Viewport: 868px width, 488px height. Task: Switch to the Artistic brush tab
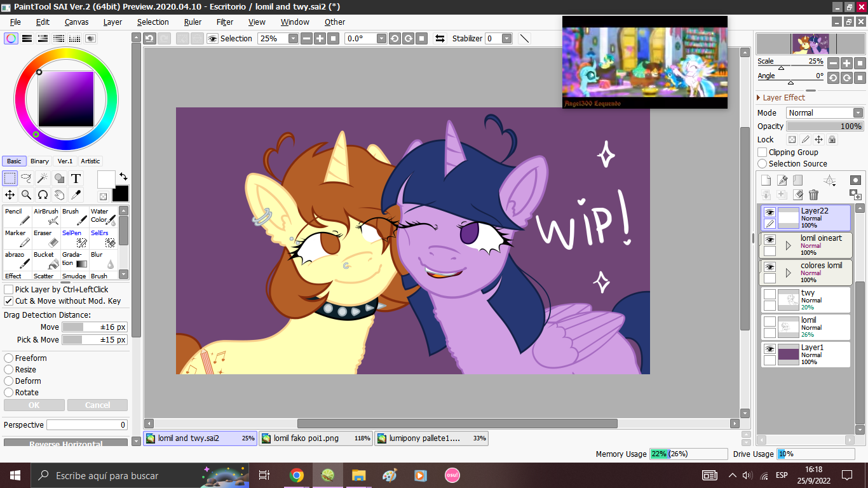tap(90, 161)
